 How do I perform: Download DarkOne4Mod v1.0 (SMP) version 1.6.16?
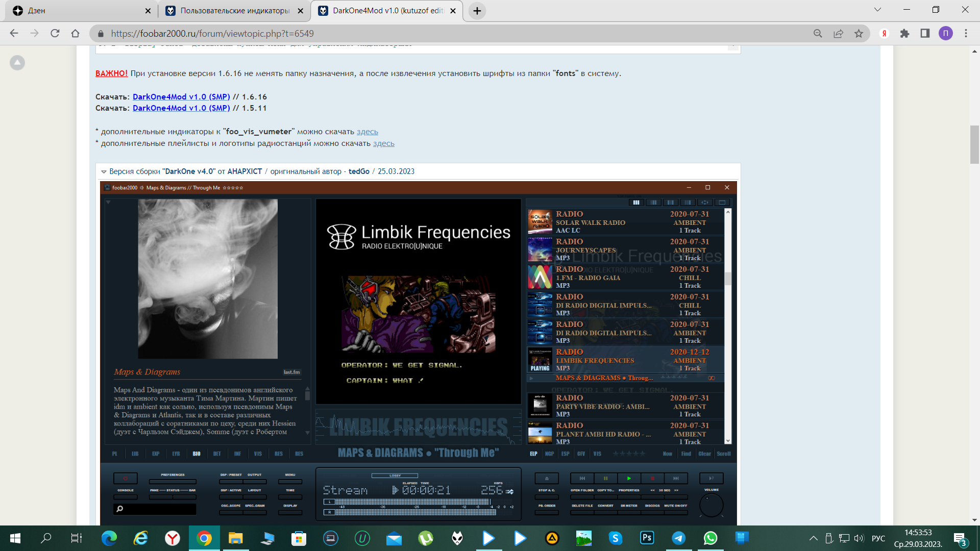tap(181, 97)
